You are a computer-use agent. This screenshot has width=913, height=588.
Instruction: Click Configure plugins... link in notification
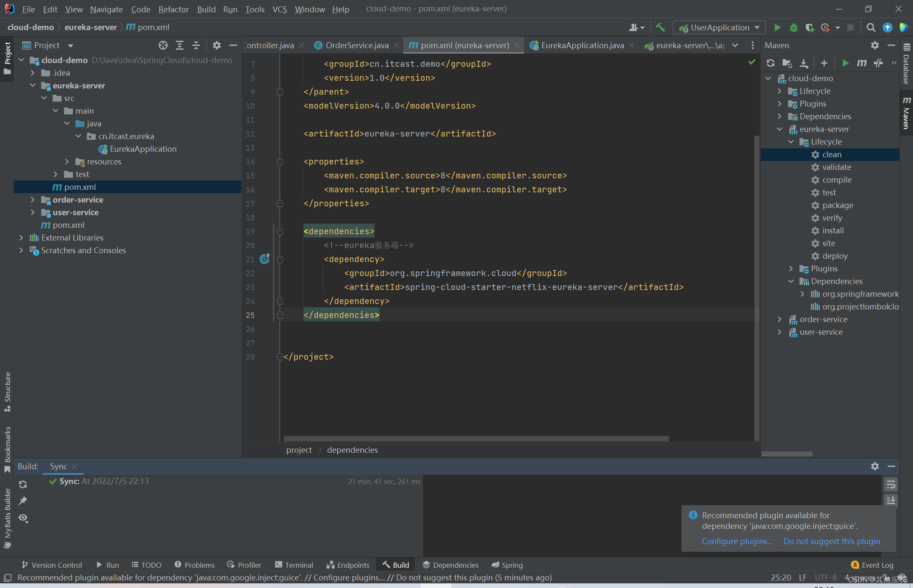737,541
